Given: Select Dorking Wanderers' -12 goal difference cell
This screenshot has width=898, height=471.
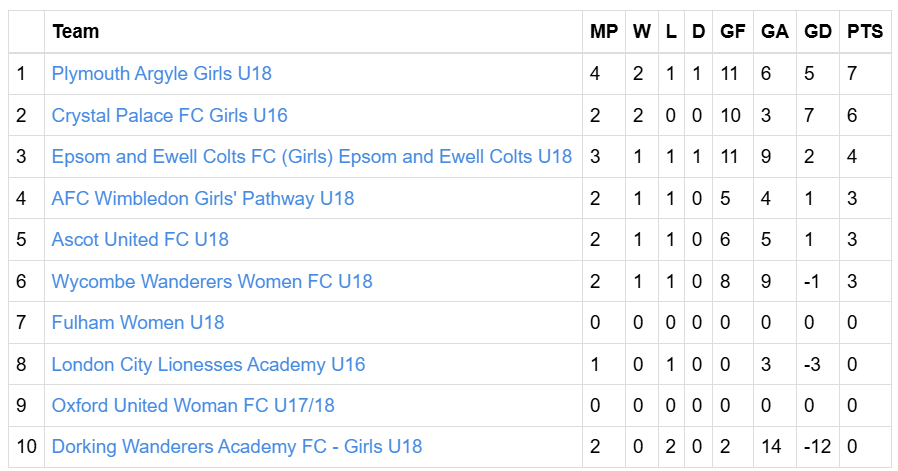Looking at the screenshot, I should 817,447.
